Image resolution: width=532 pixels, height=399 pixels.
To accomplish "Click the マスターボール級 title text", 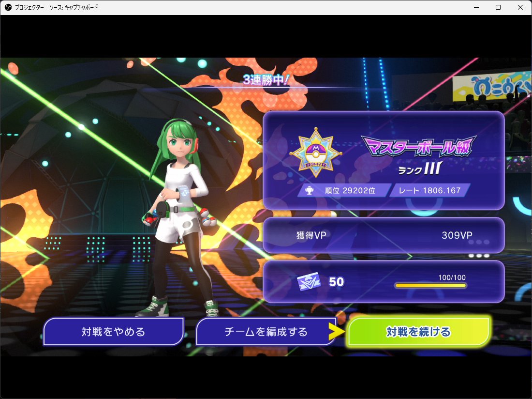I will [x=419, y=146].
